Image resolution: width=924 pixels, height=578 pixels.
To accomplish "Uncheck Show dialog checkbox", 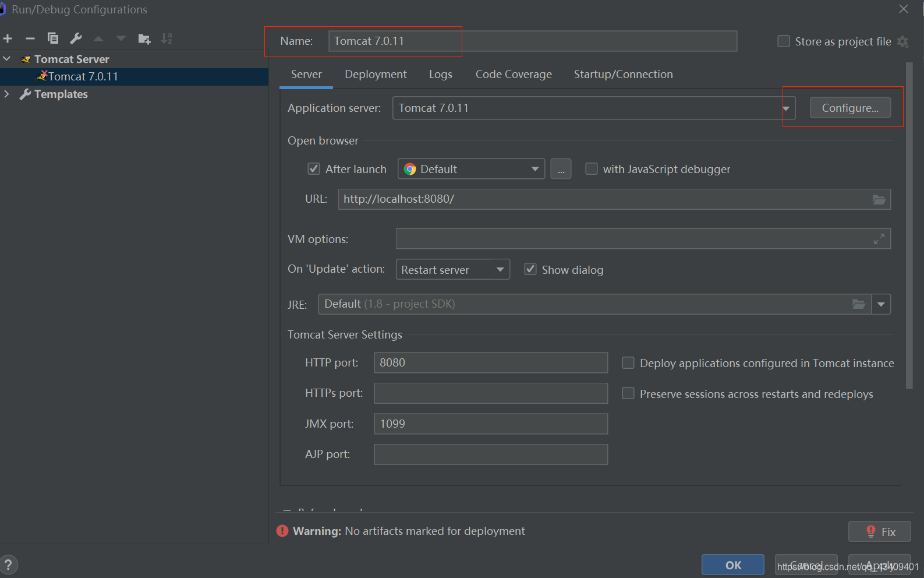I will (x=530, y=269).
